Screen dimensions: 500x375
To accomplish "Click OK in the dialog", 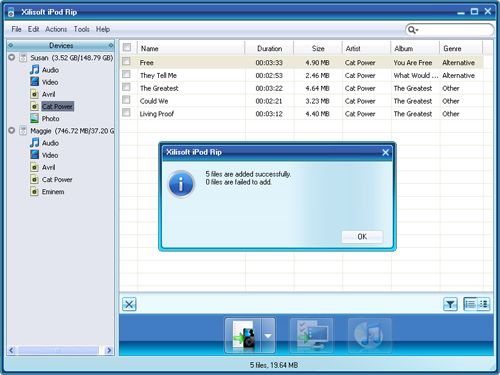I will click(362, 237).
